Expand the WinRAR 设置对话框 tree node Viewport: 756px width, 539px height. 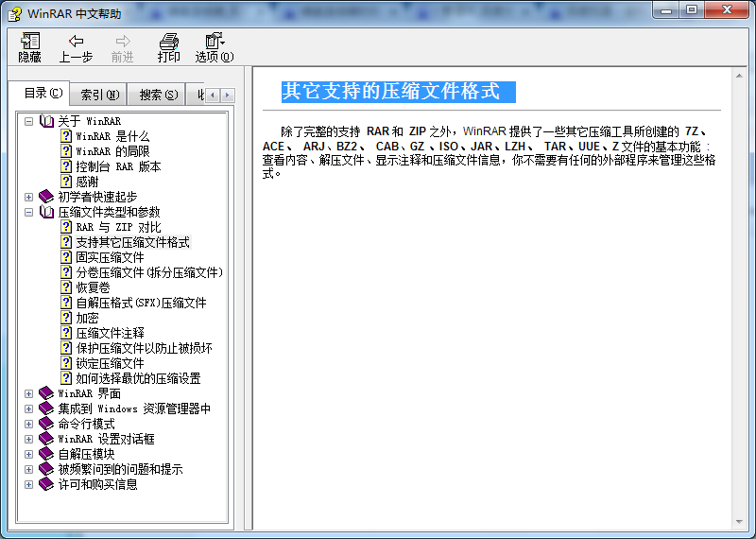tap(29, 439)
